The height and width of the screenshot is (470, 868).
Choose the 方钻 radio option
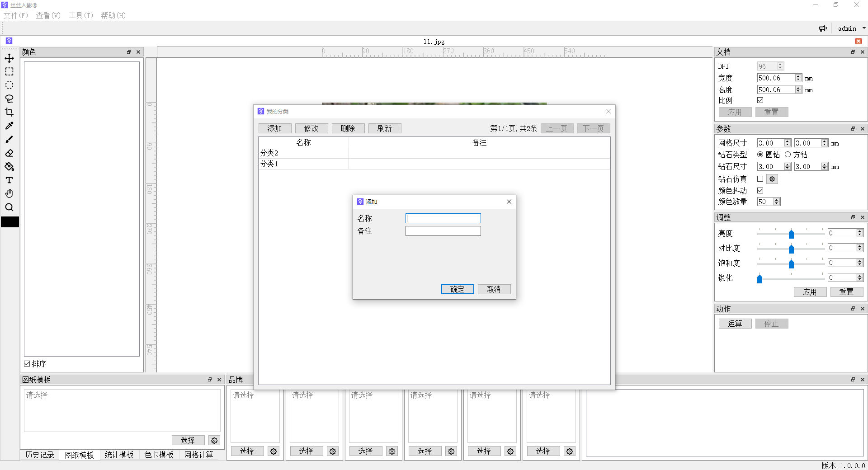pyautogui.click(x=788, y=155)
